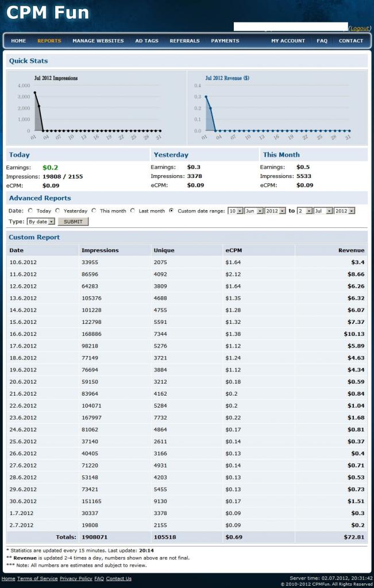Click the Revenue column header
Viewport: 374px width, 588px height.
coord(351,250)
